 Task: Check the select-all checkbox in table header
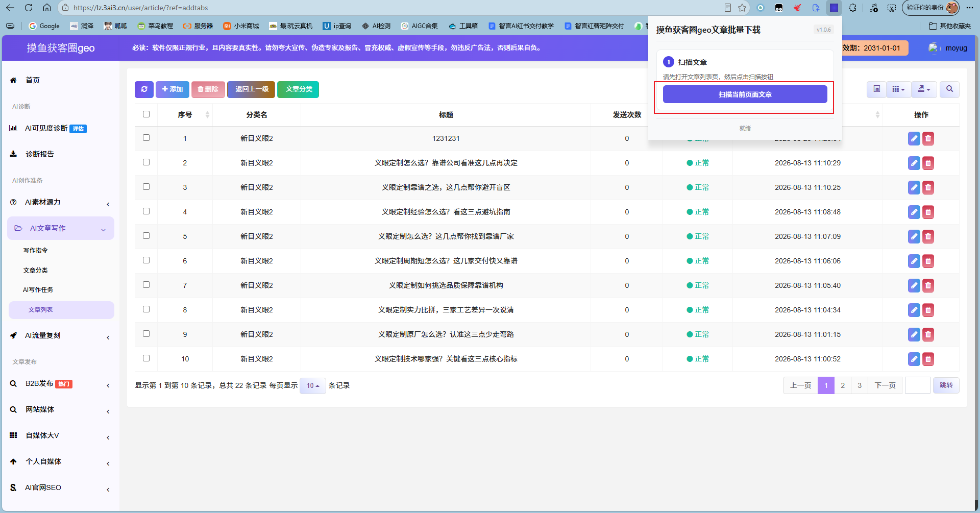pyautogui.click(x=146, y=114)
